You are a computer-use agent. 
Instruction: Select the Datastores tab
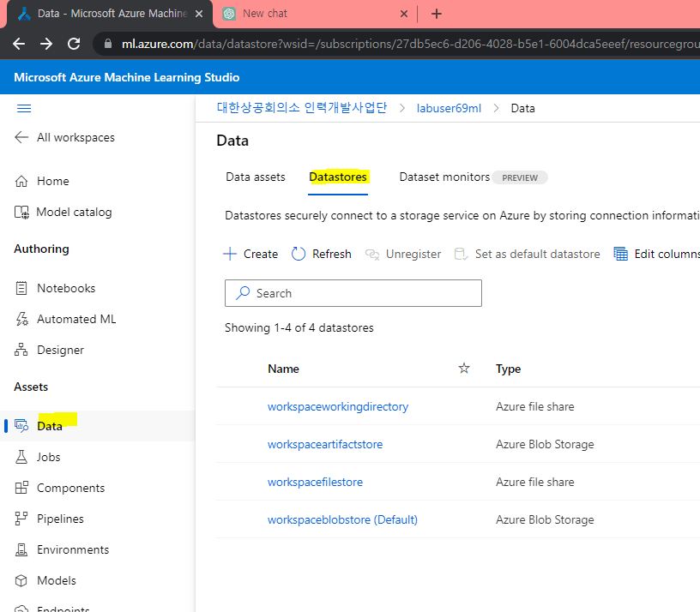(338, 177)
